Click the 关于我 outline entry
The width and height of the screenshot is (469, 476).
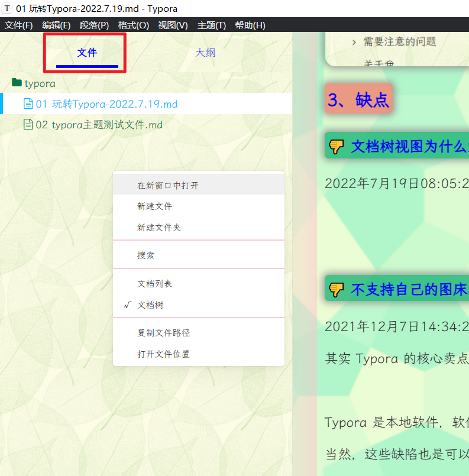(x=379, y=63)
